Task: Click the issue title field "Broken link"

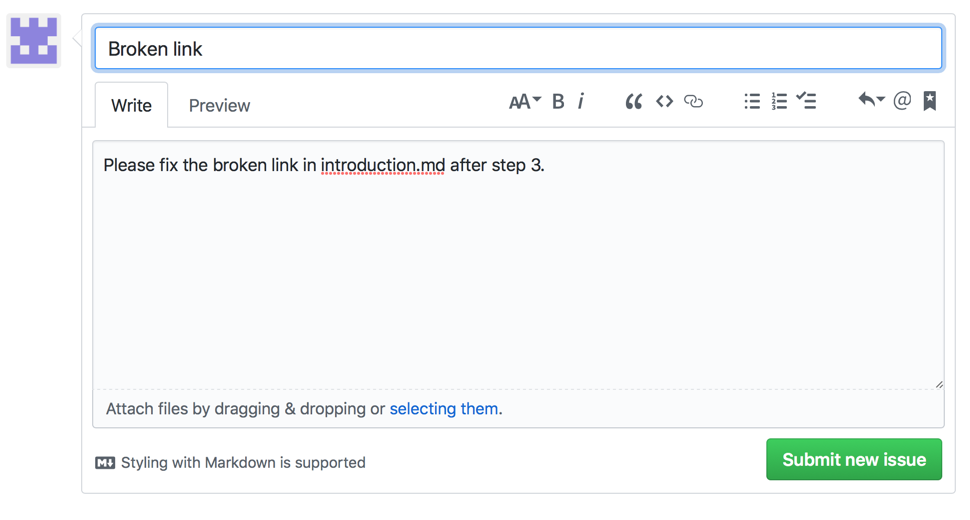Action: tap(518, 49)
